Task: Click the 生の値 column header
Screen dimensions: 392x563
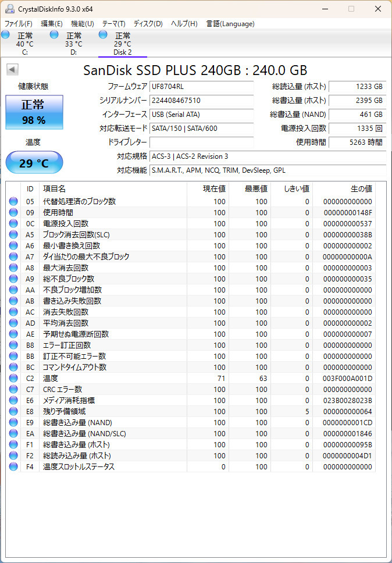Action: pyautogui.click(x=344, y=189)
